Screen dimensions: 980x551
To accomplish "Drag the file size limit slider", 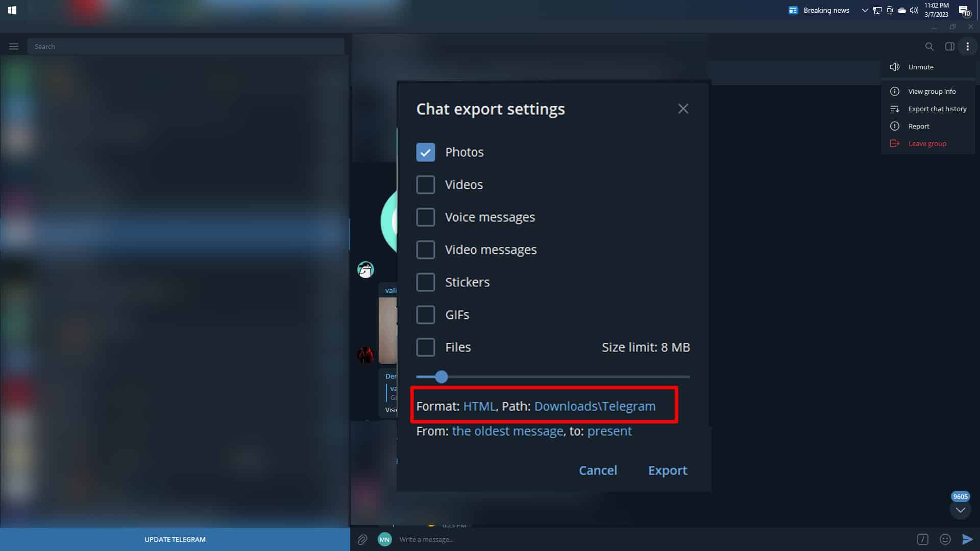I will pyautogui.click(x=442, y=377).
